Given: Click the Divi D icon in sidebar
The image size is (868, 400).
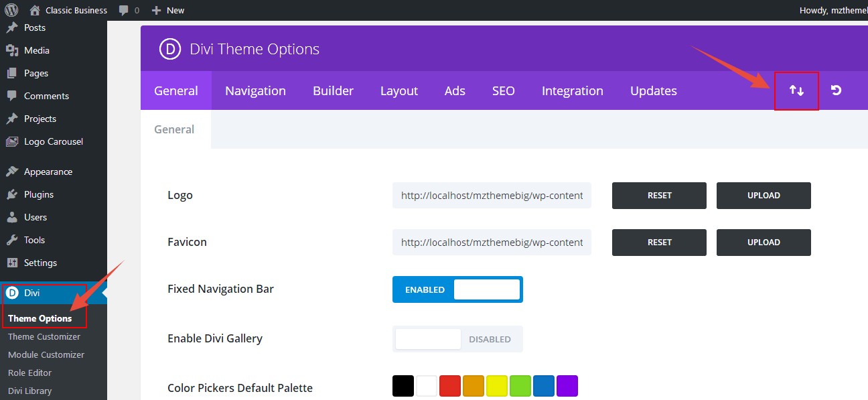Looking at the screenshot, I should [12, 293].
